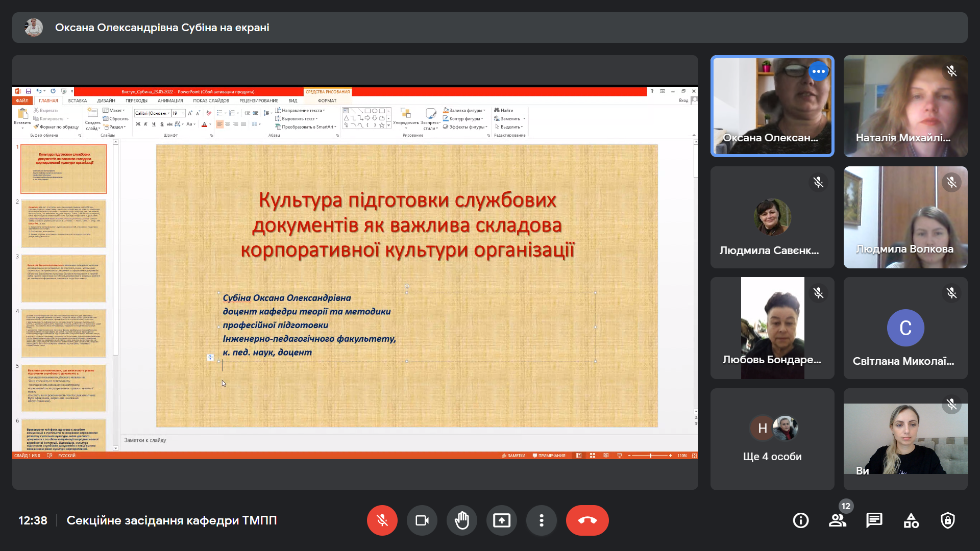Screen dimensions: 980x551
Task: Start presenting your screen
Action: click(501, 520)
